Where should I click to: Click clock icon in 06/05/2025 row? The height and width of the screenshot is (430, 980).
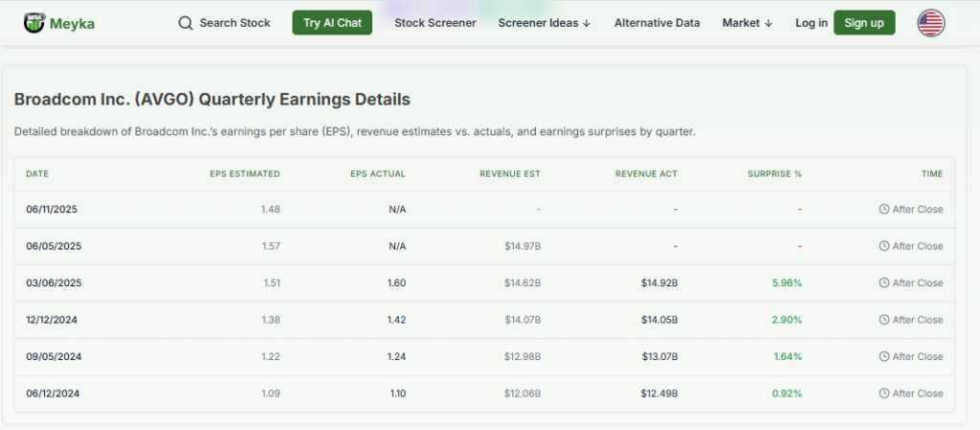[x=883, y=246]
